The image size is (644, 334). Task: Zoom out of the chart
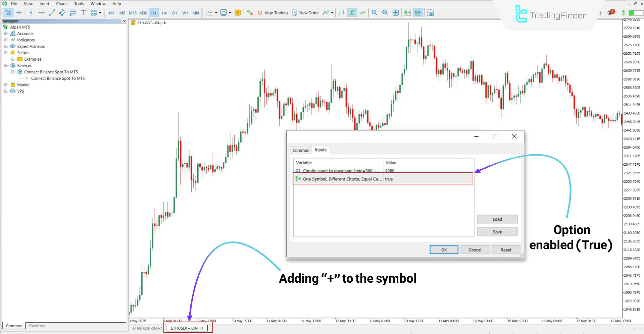click(x=385, y=13)
